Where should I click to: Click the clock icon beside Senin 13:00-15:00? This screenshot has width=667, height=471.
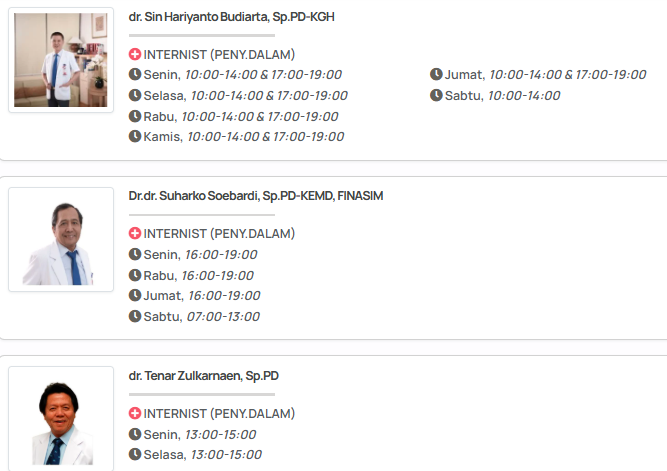click(135, 435)
